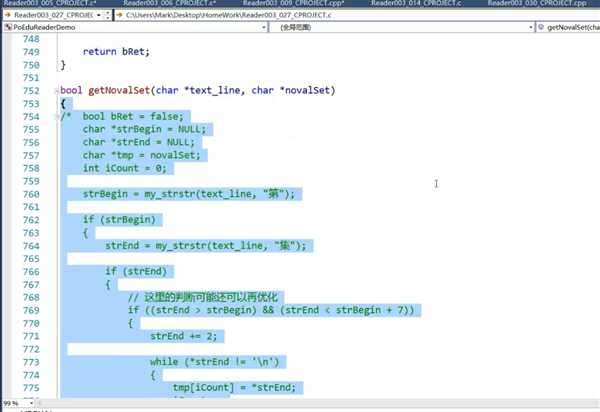
Task: Open the Reader003_009_CPROJECT.cpp tab
Action: (293, 3)
